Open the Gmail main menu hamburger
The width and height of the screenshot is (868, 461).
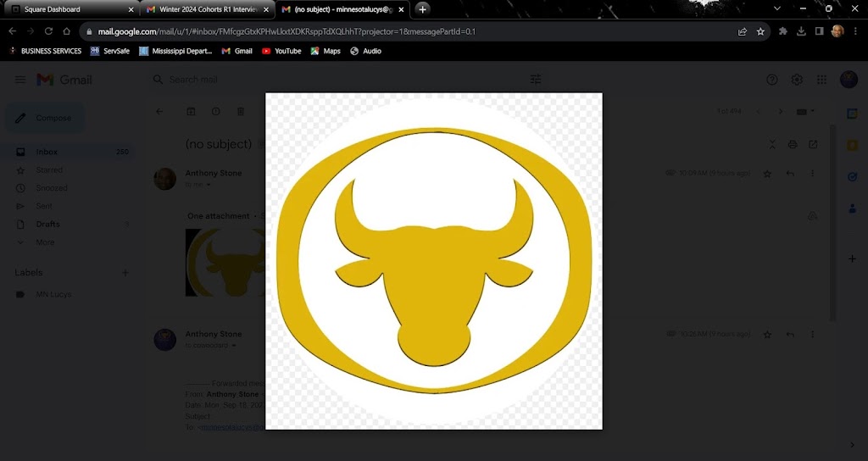tap(19, 80)
